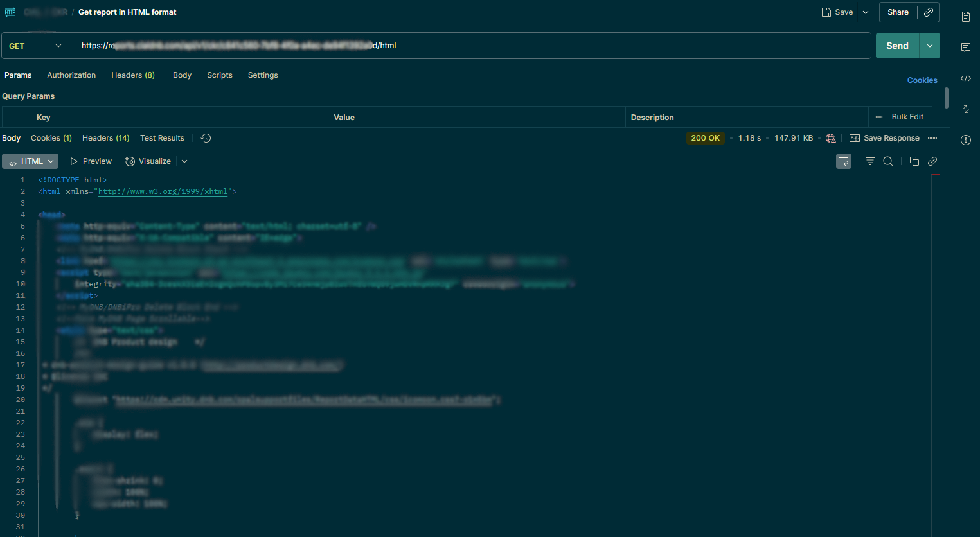Screen dimensions: 980x537
Task: Click Save Response
Action: point(884,138)
